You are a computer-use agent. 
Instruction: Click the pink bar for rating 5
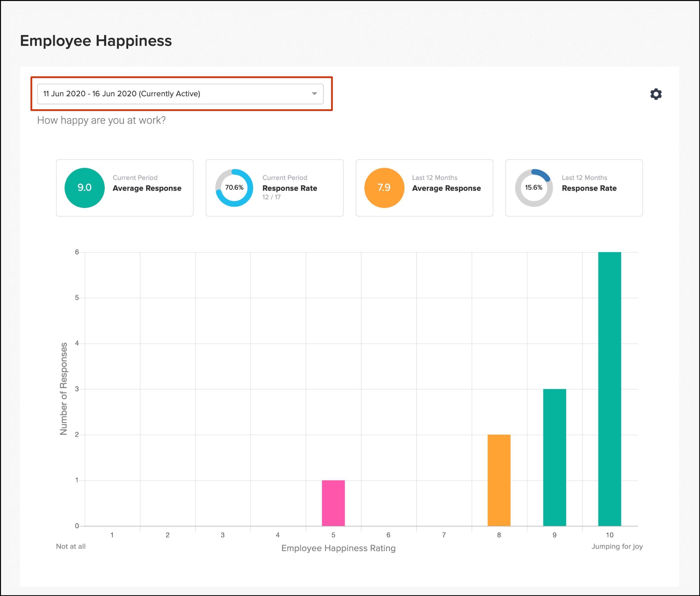click(333, 503)
